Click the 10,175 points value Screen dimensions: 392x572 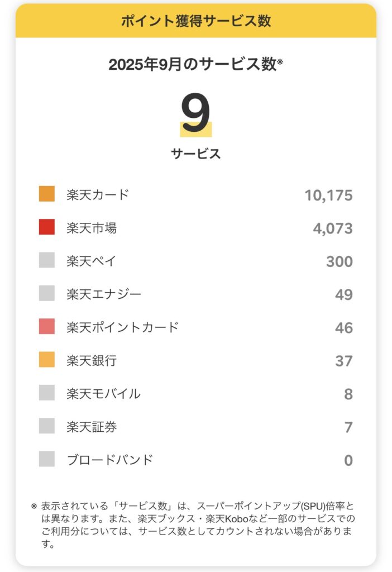pos(328,195)
